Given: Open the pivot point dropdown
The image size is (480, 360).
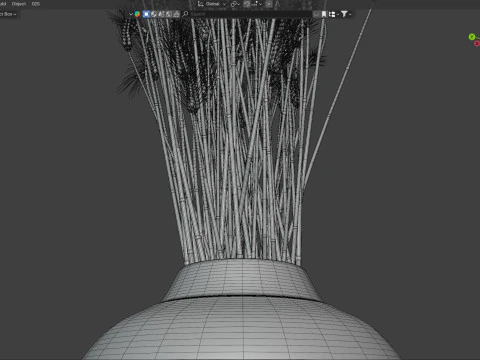Looking at the screenshot, I should [235, 4].
